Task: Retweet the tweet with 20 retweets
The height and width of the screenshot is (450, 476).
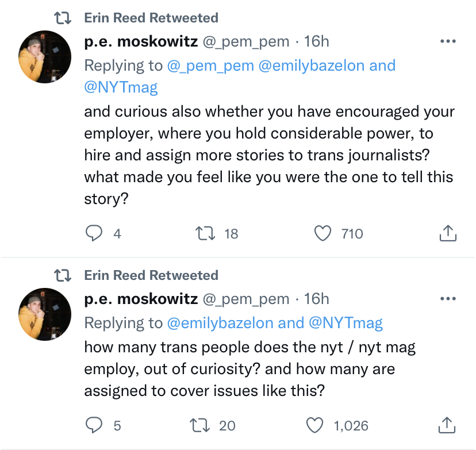Action: coord(204,425)
